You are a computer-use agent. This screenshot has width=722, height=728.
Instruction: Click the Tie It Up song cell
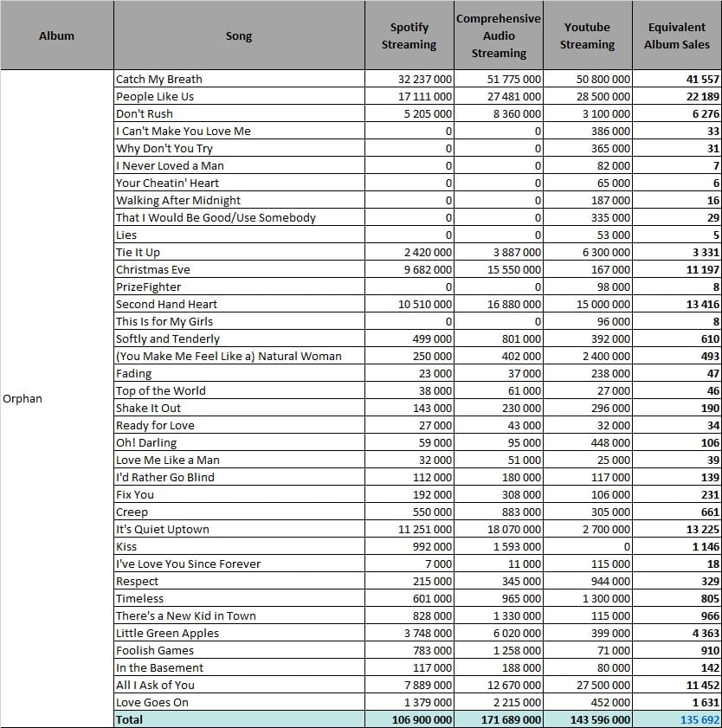click(239, 253)
